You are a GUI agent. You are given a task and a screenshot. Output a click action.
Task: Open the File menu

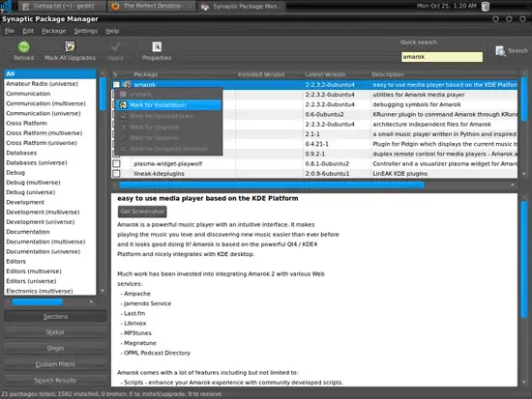[10, 31]
